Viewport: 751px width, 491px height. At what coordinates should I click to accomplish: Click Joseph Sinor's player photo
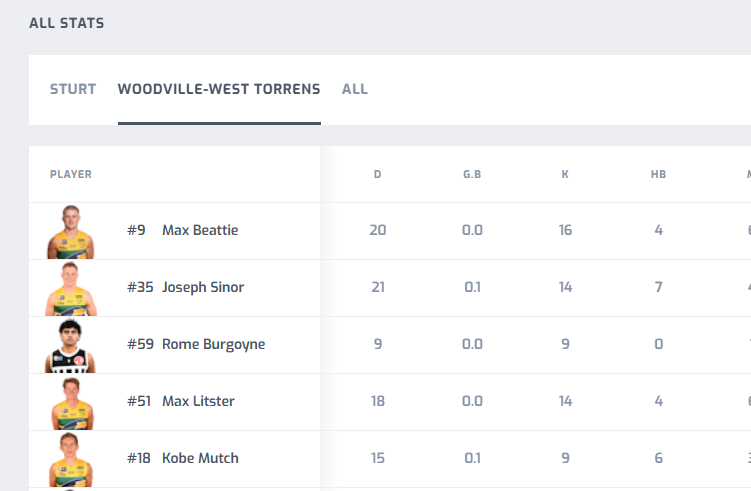click(71, 289)
